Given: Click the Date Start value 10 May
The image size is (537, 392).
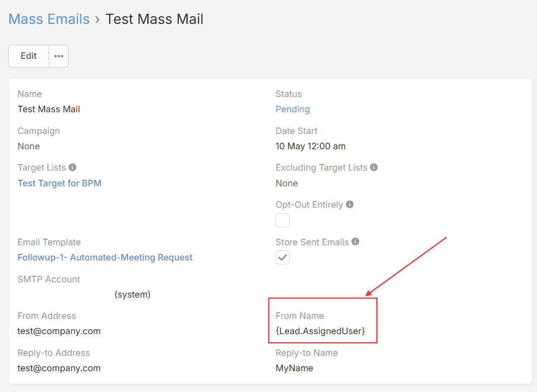Looking at the screenshot, I should pyautogui.click(x=310, y=146).
